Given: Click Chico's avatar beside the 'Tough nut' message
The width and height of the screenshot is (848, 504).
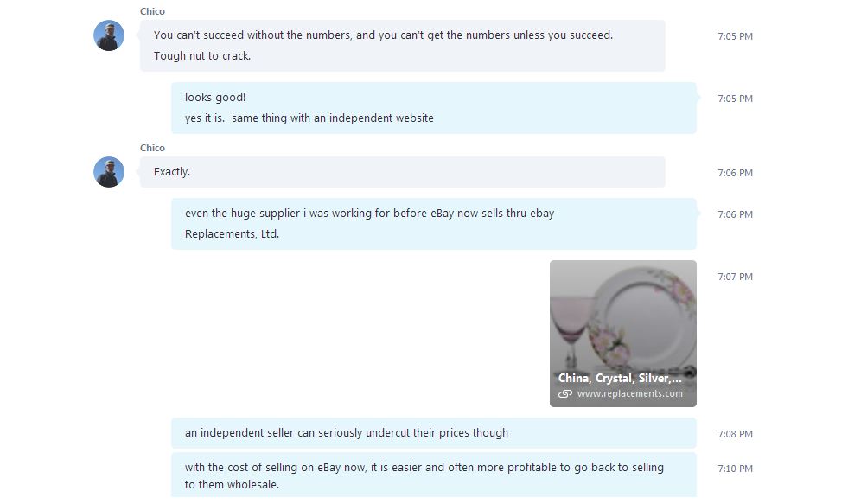Looking at the screenshot, I should (x=109, y=35).
